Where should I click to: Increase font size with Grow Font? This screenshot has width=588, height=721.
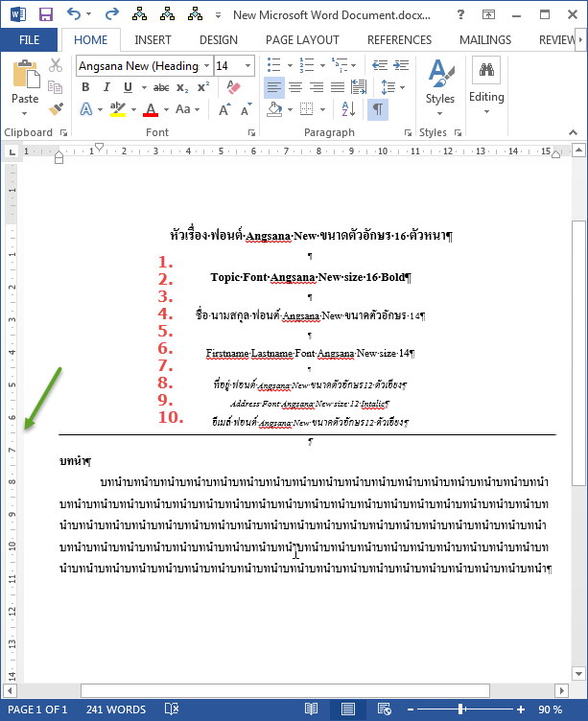click(224, 109)
